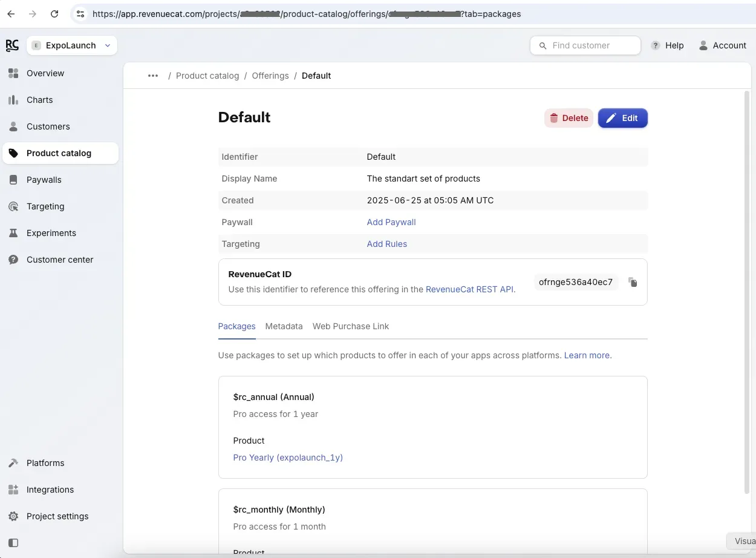This screenshot has width=756, height=558.
Task: Click the Add Paywall link
Action: (391, 222)
